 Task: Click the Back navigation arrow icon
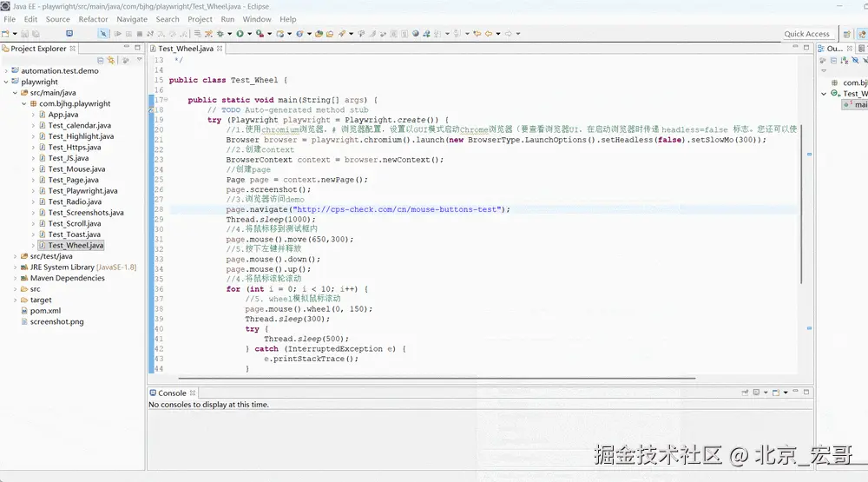488,34
